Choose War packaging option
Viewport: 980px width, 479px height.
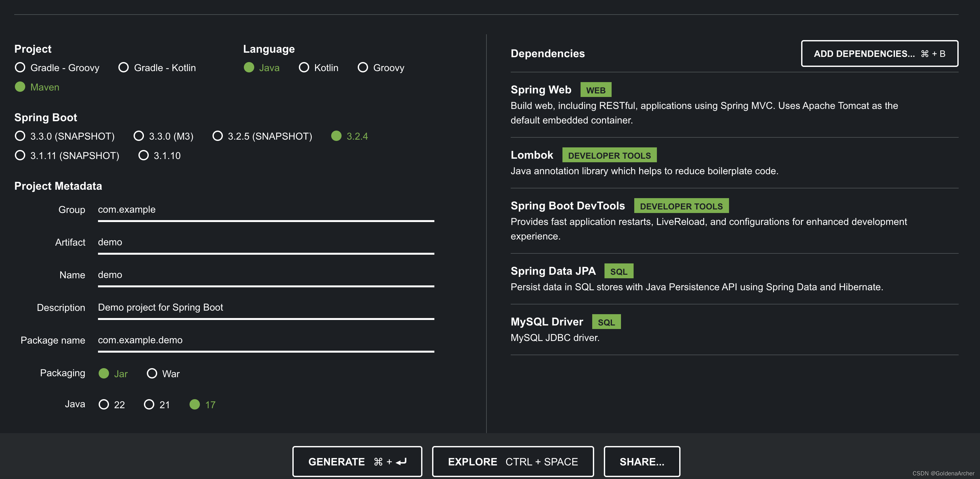pyautogui.click(x=152, y=373)
